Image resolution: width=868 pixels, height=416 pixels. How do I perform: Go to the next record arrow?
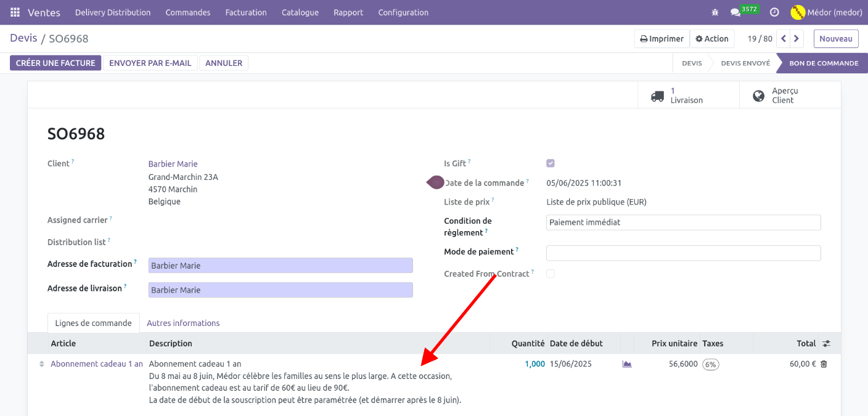796,39
